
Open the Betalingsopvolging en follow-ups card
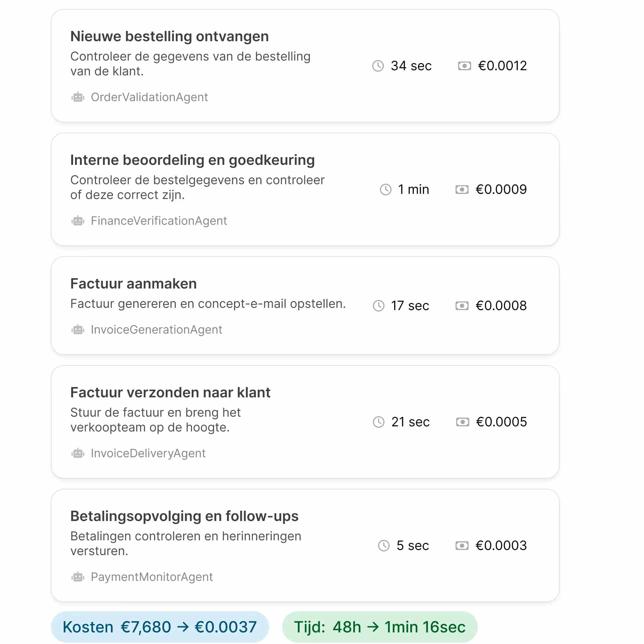pos(305,546)
